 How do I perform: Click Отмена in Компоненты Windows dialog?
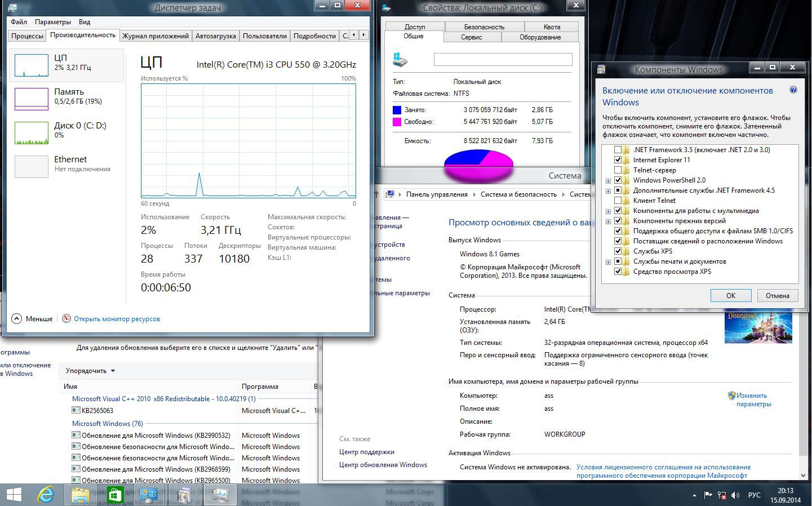click(x=777, y=296)
